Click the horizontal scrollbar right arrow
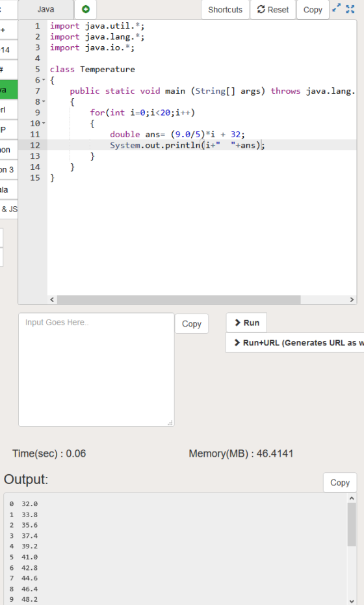 (x=352, y=300)
